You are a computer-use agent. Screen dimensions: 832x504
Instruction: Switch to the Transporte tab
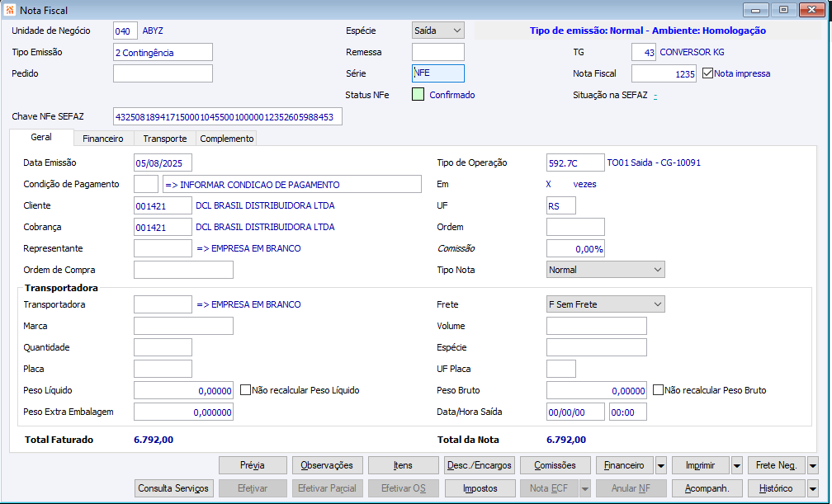point(164,139)
